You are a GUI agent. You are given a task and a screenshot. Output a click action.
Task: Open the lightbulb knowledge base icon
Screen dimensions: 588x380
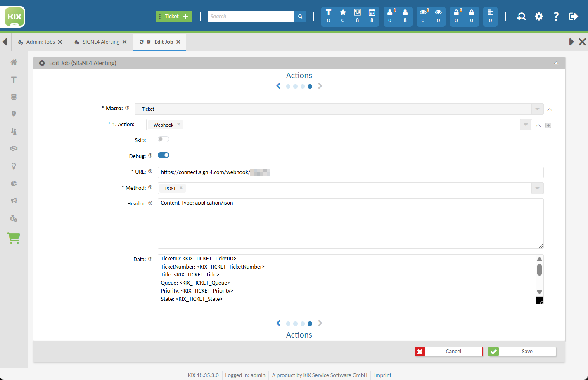[14, 166]
